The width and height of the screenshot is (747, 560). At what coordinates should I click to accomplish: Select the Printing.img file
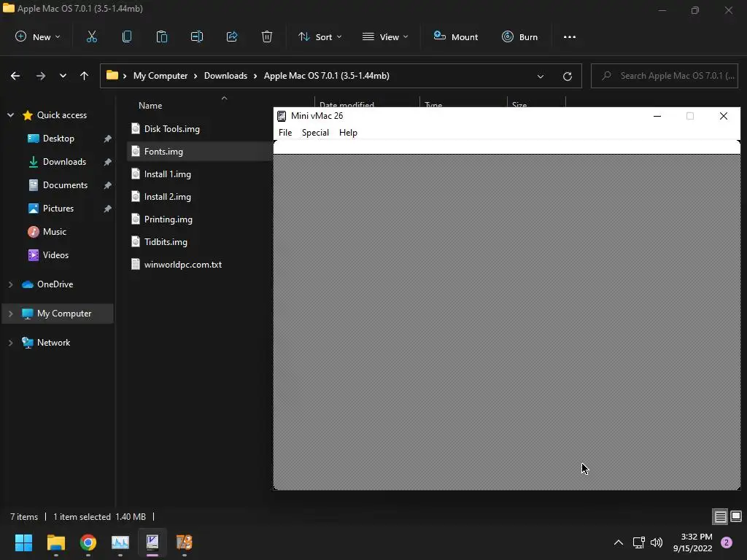point(169,219)
